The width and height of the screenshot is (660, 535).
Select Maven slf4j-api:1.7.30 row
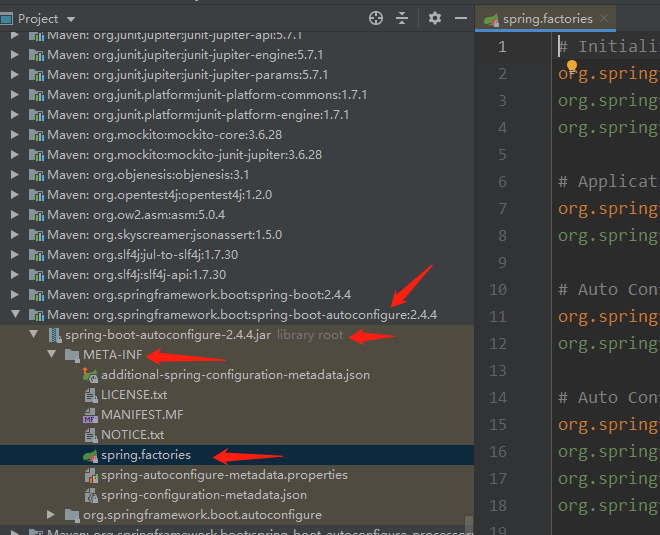point(237,274)
